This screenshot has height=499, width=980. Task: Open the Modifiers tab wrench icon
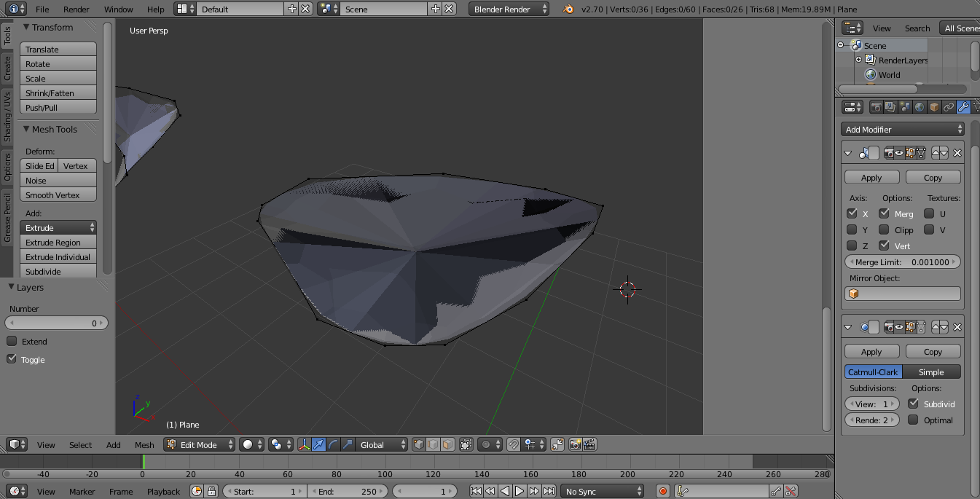pos(963,107)
